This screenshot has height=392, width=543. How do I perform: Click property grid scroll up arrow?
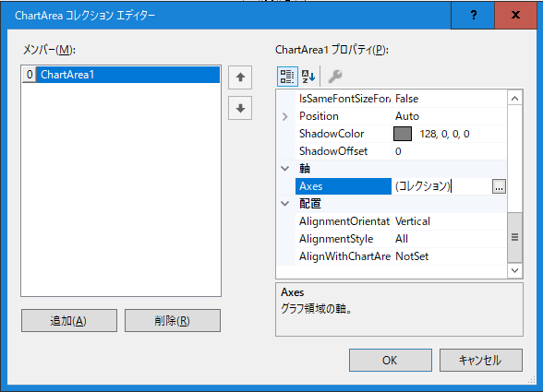514,99
